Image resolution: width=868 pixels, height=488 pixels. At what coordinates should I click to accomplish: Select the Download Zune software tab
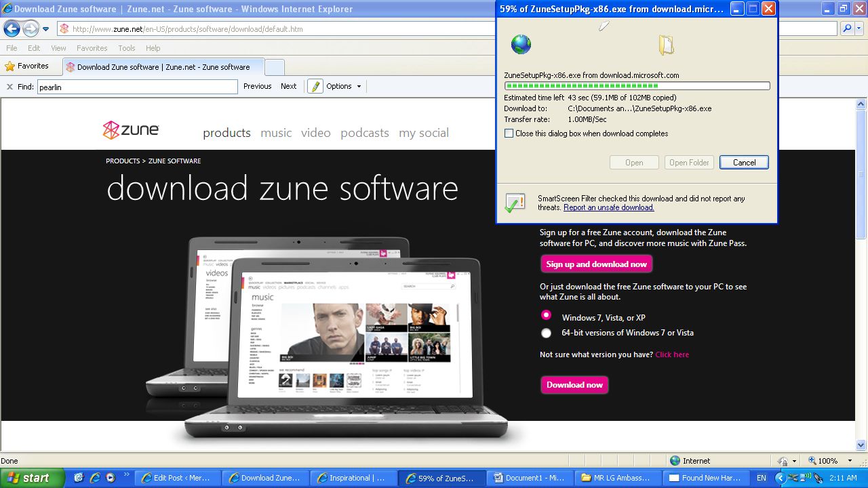163,67
